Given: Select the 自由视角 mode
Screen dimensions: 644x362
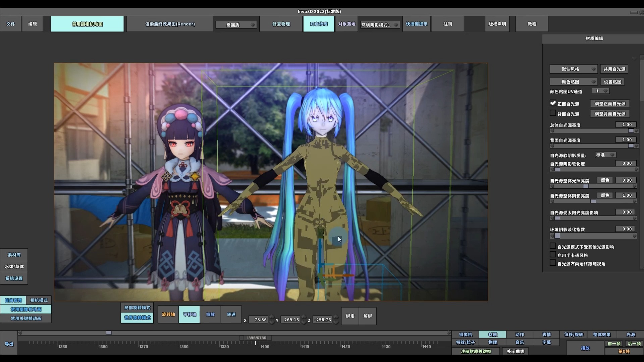Looking at the screenshot, I should click(13, 300).
